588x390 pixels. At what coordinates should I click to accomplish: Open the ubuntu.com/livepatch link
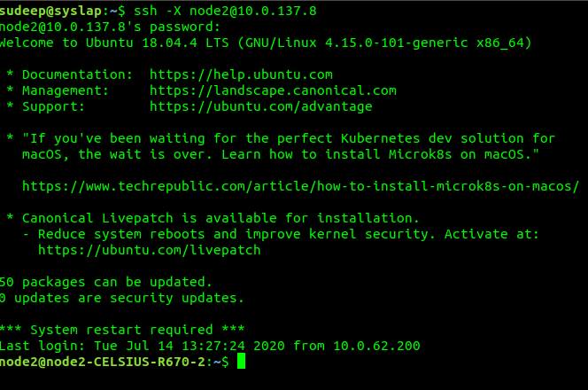click(150, 250)
